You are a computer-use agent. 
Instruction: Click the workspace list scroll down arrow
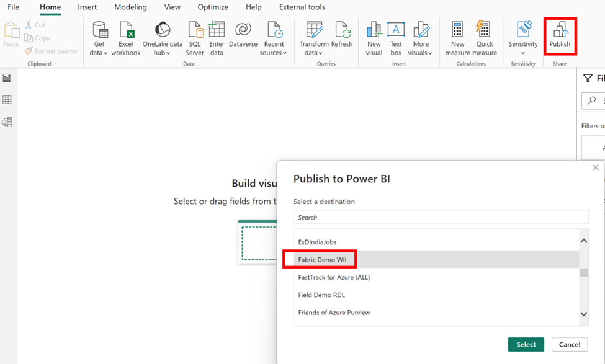point(584,314)
